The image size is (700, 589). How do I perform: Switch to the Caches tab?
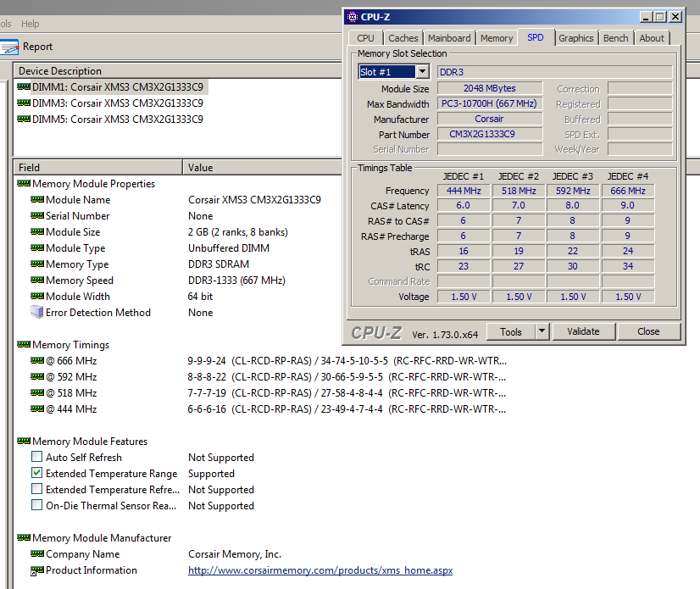click(403, 38)
